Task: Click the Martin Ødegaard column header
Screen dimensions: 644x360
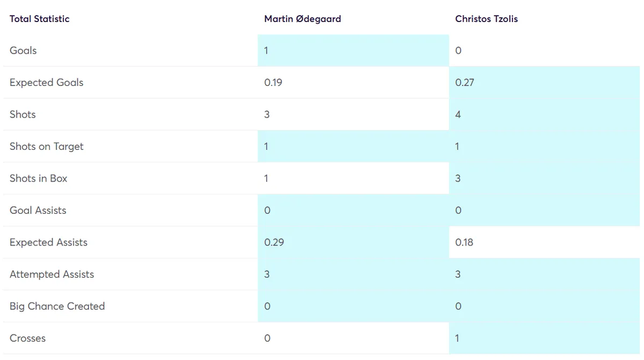Action: click(x=303, y=19)
